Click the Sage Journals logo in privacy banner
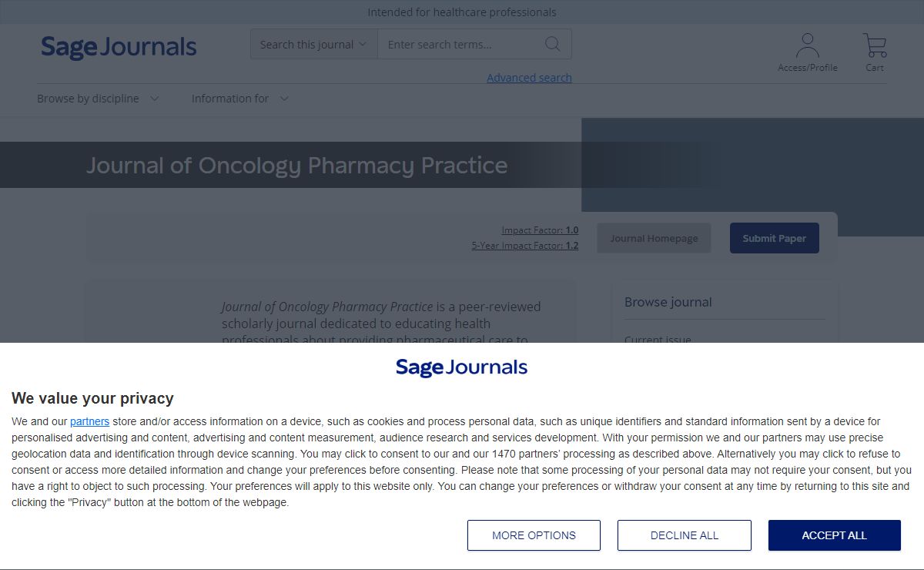The width and height of the screenshot is (924, 570). (x=461, y=367)
